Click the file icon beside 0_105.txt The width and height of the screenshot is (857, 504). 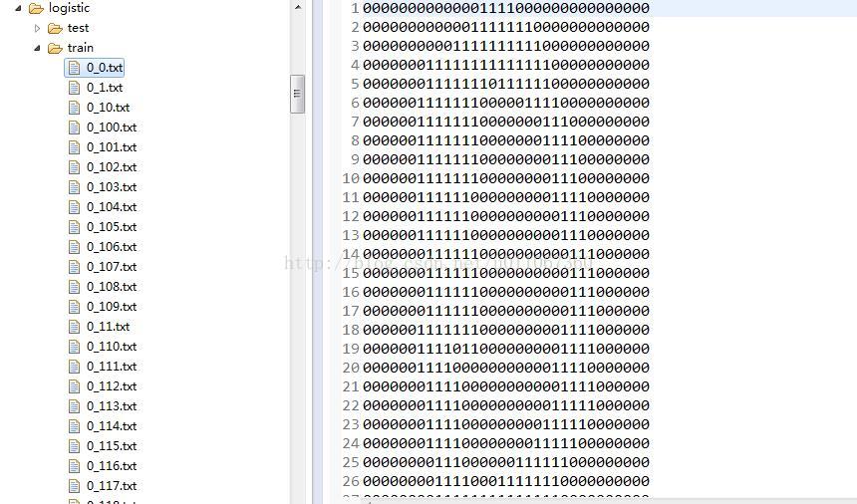pyautogui.click(x=75, y=227)
